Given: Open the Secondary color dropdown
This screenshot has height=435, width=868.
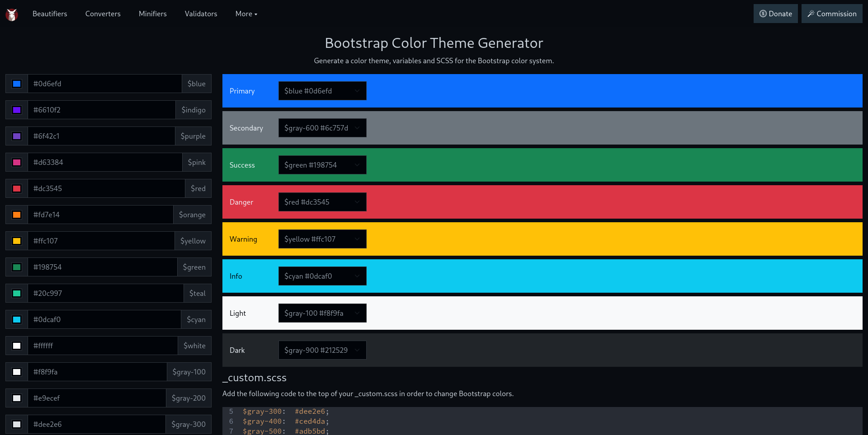Looking at the screenshot, I should click(322, 128).
